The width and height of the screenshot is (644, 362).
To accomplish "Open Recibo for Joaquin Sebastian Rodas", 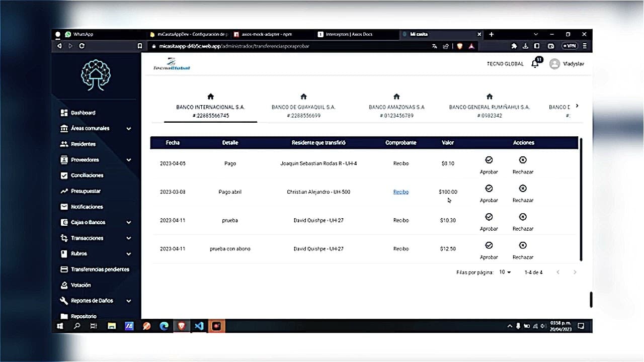I will (401, 163).
